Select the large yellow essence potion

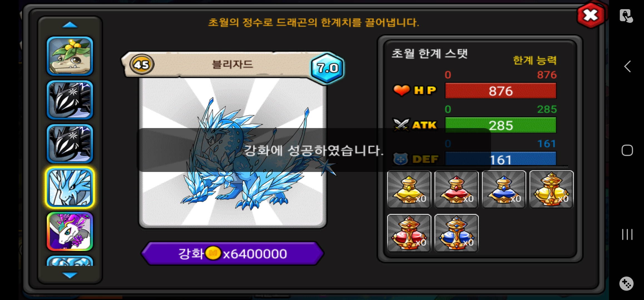pos(551,189)
